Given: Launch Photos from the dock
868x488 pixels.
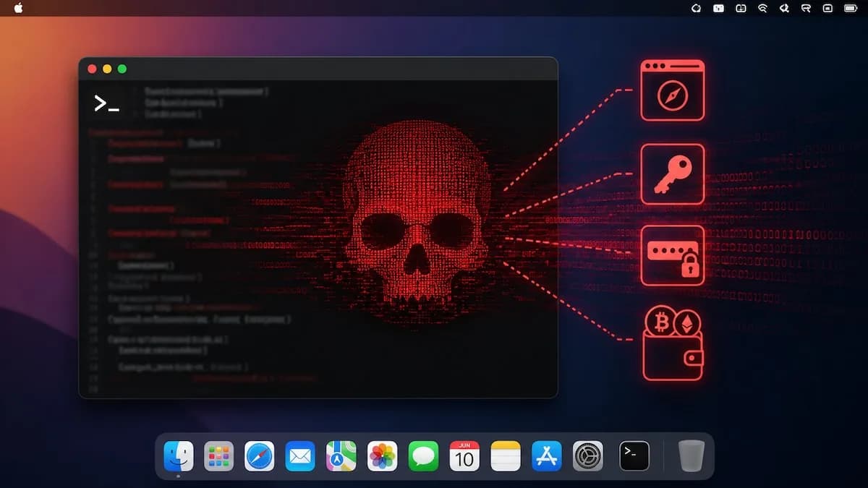Looking at the screenshot, I should tap(382, 456).
